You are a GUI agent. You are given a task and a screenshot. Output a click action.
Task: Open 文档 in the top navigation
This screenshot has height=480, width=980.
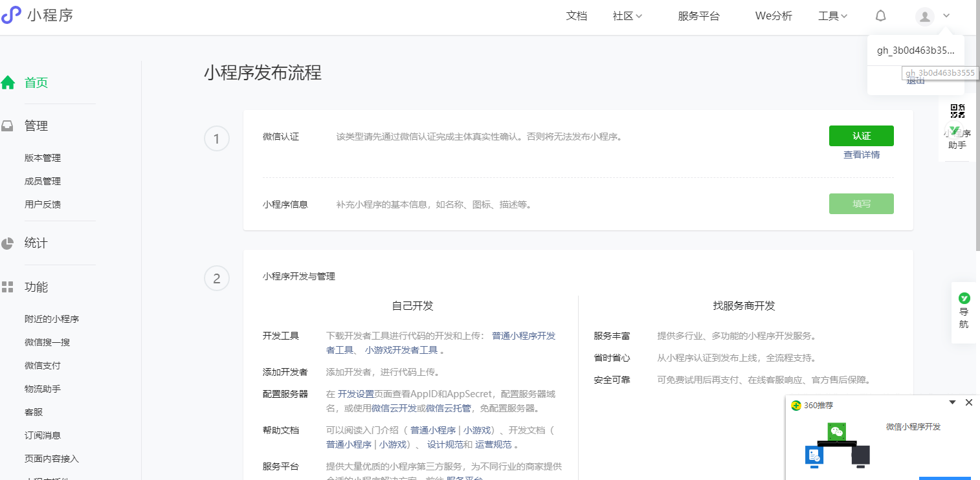click(x=577, y=16)
